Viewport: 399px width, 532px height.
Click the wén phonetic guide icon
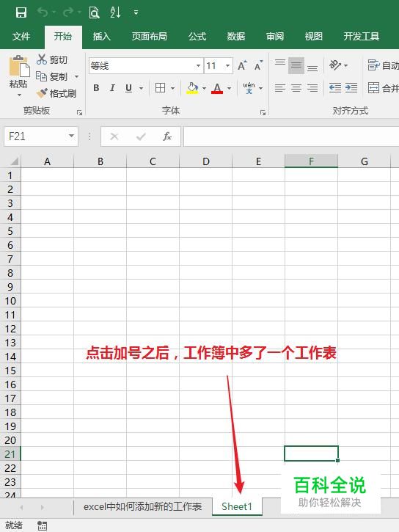tap(249, 88)
